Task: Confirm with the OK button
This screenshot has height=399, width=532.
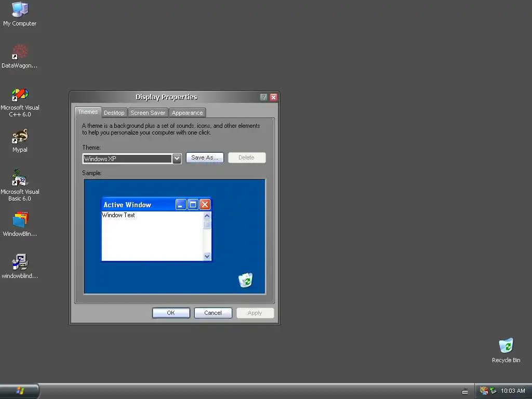Action: click(x=171, y=313)
